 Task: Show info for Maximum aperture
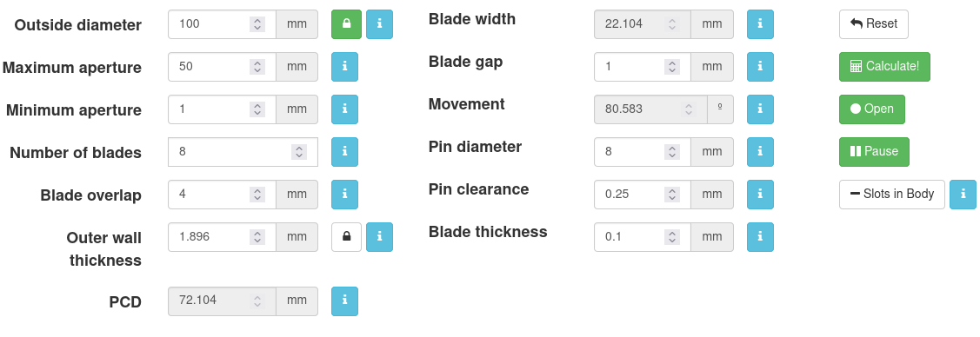[x=344, y=67]
